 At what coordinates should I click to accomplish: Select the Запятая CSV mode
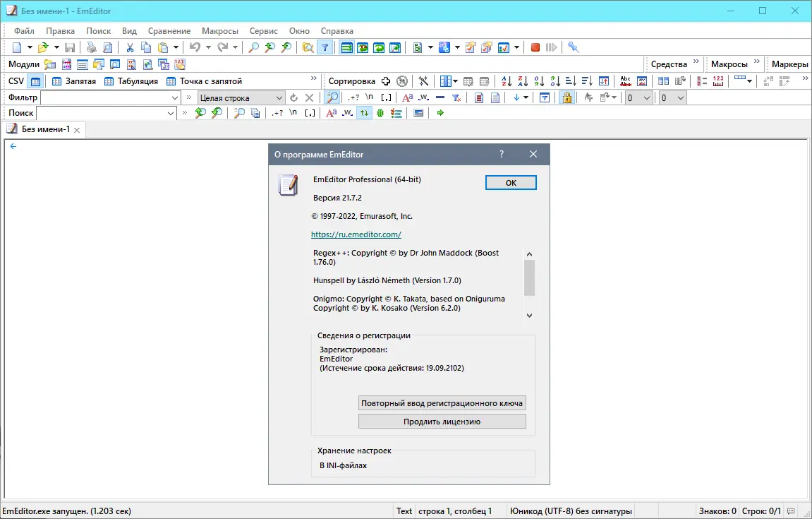pyautogui.click(x=74, y=81)
